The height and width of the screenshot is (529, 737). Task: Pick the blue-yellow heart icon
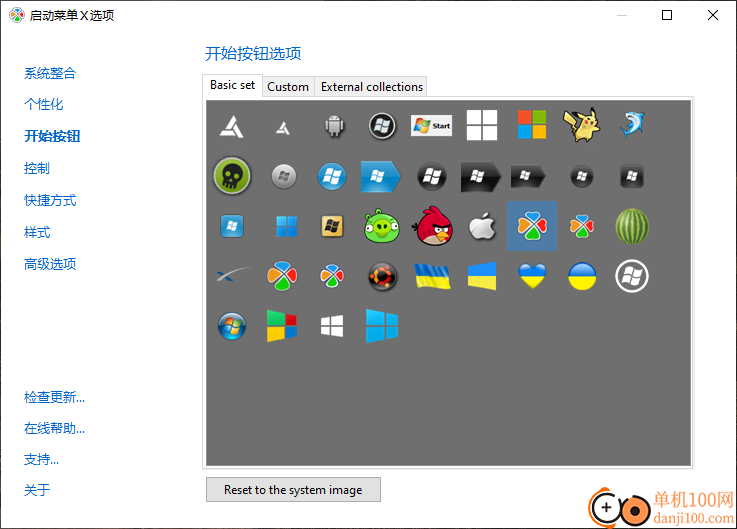pos(532,276)
